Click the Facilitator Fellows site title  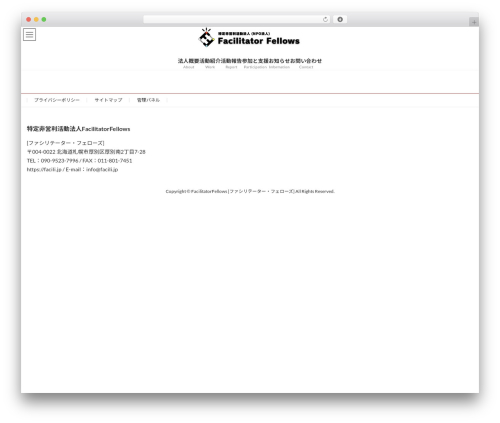[259, 41]
